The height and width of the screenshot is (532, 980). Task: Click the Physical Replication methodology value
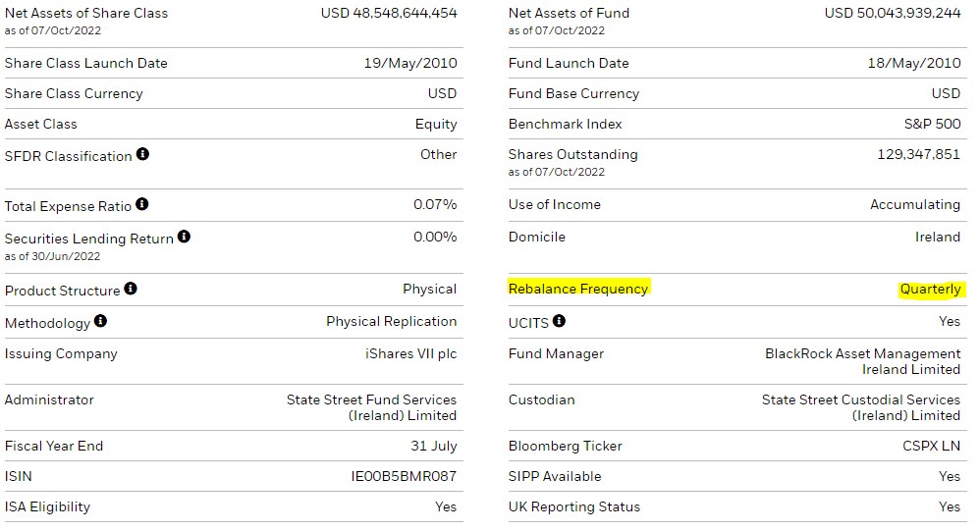[391, 321]
